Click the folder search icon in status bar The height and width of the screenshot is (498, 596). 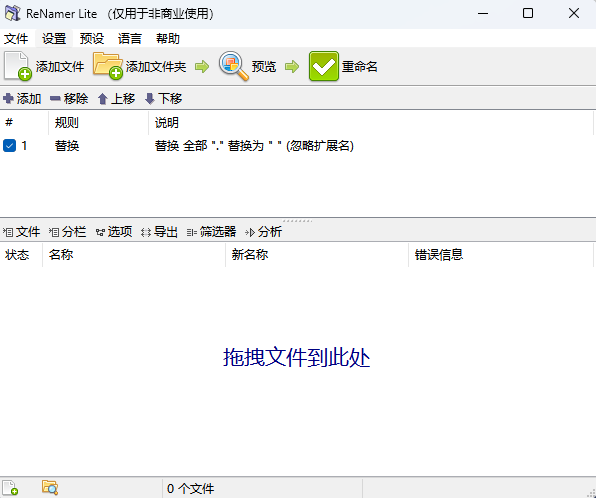pyautogui.click(x=50, y=488)
